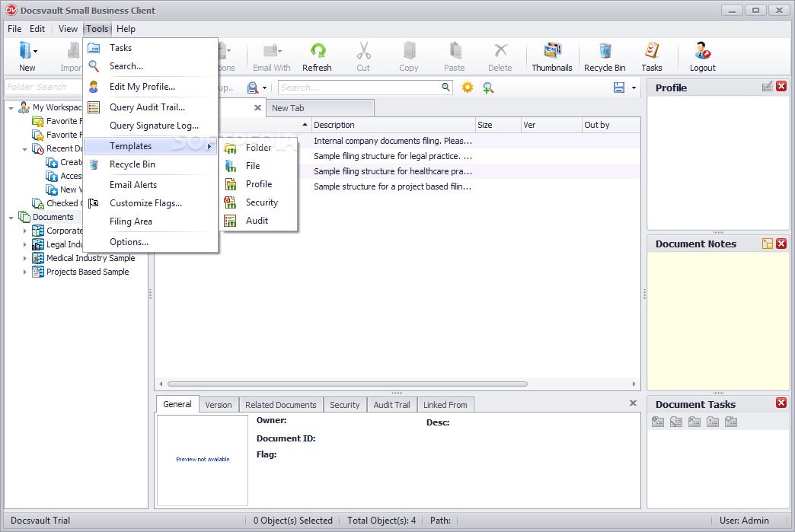This screenshot has width=795, height=532.
Task: Choose Audit templates in submenu
Action: coord(259,221)
